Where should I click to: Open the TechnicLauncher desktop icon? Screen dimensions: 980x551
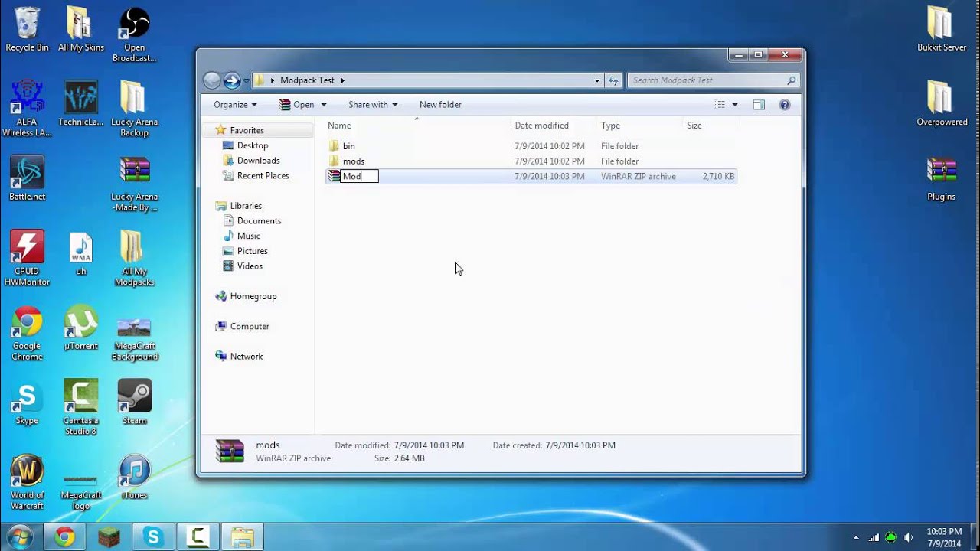coord(81,103)
